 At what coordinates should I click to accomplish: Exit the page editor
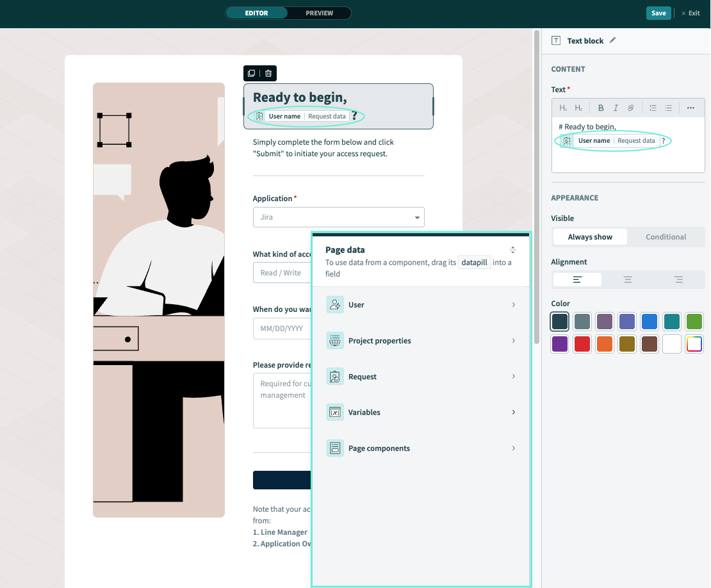pos(691,13)
